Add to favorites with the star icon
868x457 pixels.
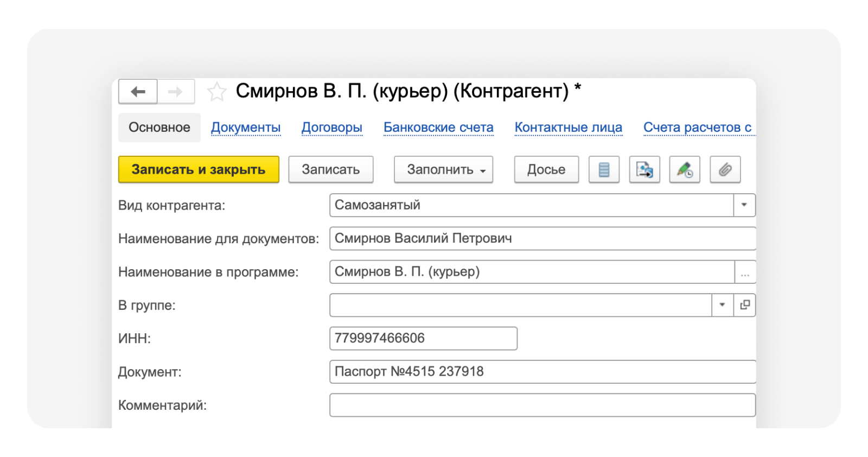[x=216, y=92]
